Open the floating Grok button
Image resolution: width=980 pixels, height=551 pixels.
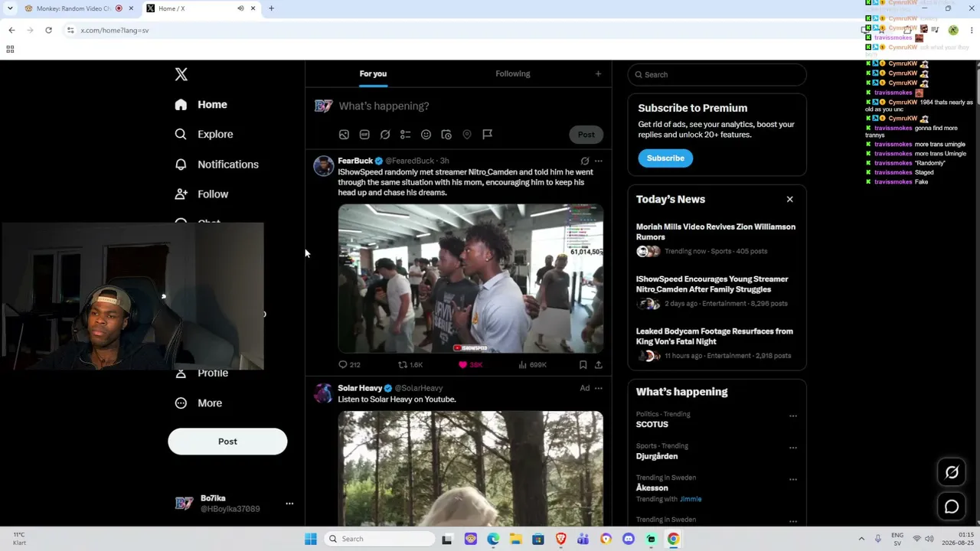(952, 472)
